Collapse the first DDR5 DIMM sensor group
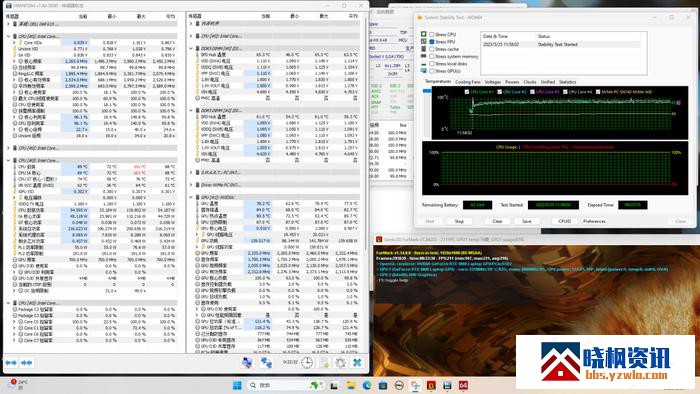 (x=191, y=48)
